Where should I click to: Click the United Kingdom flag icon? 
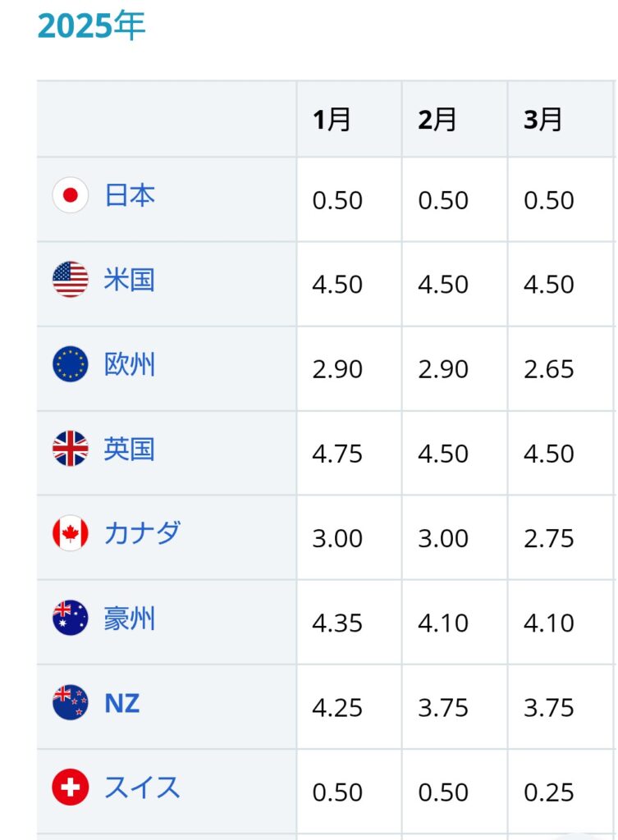pyautogui.click(x=71, y=449)
